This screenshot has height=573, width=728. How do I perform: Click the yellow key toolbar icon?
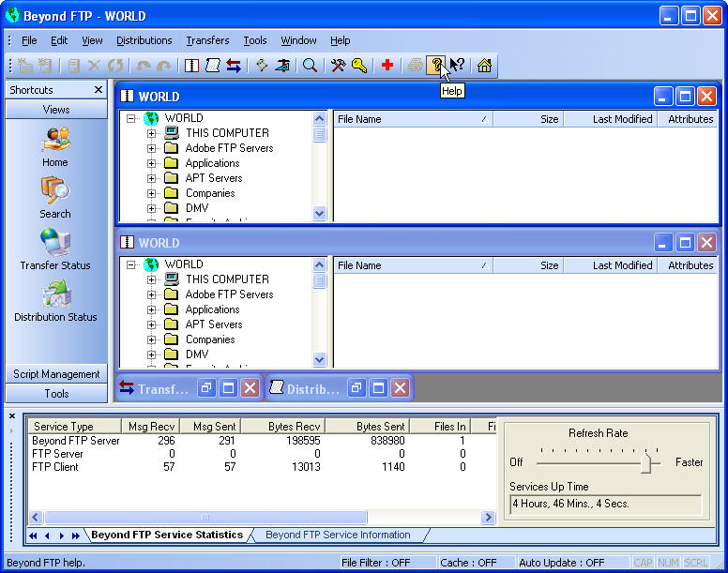(359, 66)
